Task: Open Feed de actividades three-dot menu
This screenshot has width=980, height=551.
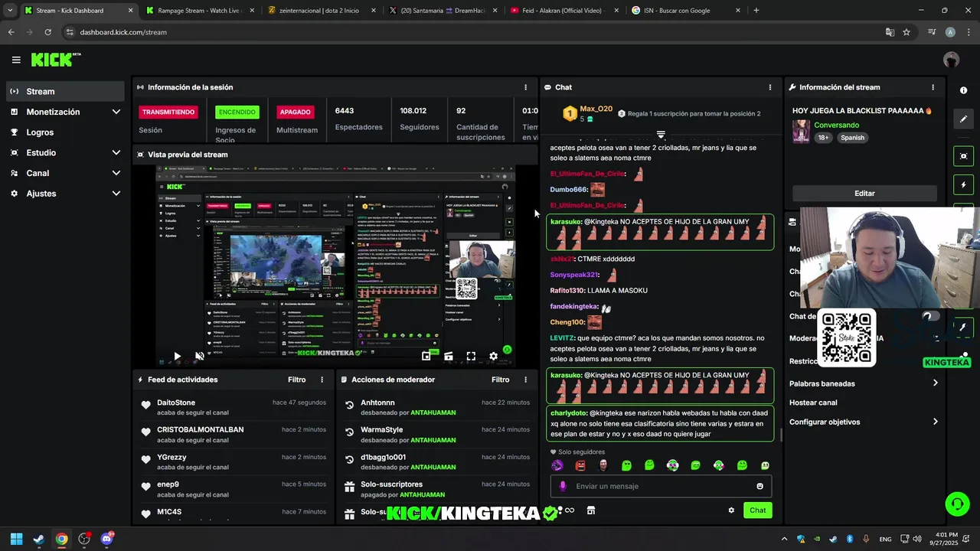Action: point(322,380)
